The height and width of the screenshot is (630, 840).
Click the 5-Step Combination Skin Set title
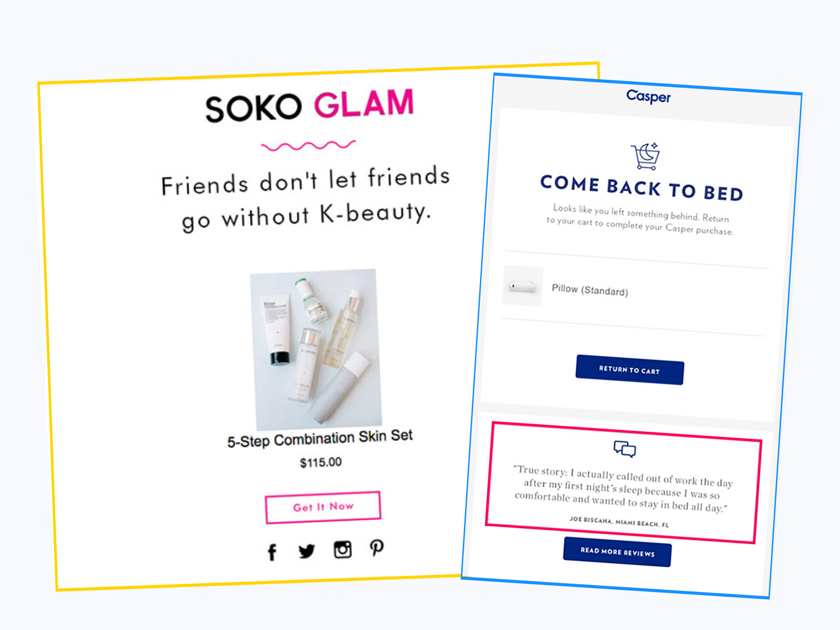(320, 439)
